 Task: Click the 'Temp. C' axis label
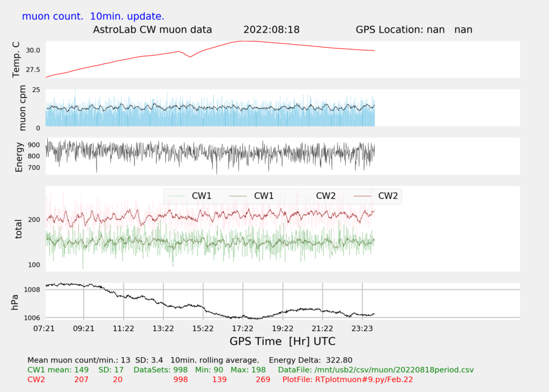click(16, 60)
